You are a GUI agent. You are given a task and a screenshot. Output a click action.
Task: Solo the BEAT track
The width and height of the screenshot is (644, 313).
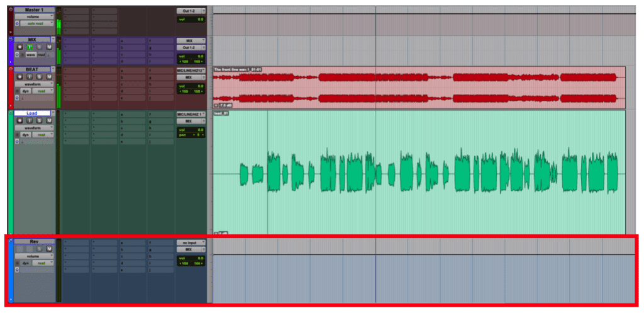40,77
